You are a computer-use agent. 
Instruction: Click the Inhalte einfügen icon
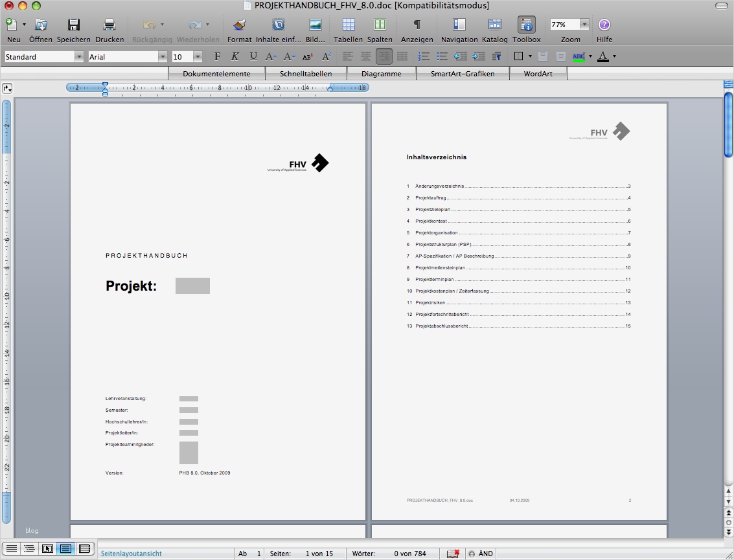pyautogui.click(x=279, y=25)
